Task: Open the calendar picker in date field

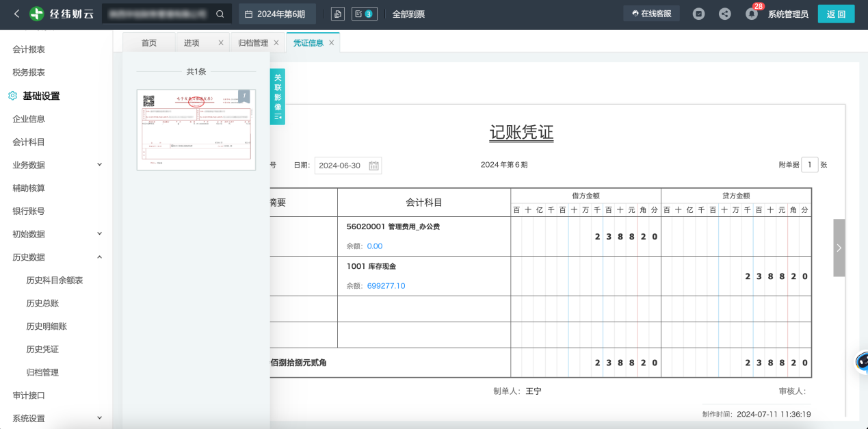Action: [x=373, y=166]
